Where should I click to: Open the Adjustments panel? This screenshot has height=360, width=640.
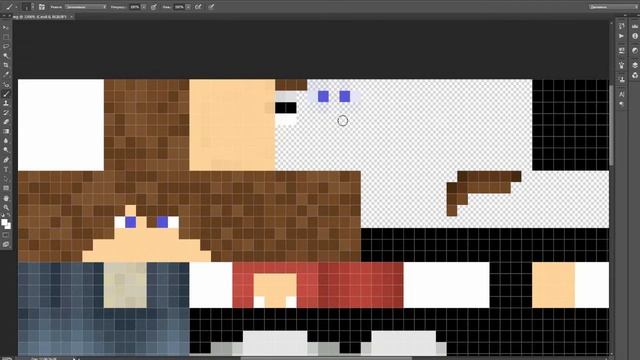coord(635,51)
